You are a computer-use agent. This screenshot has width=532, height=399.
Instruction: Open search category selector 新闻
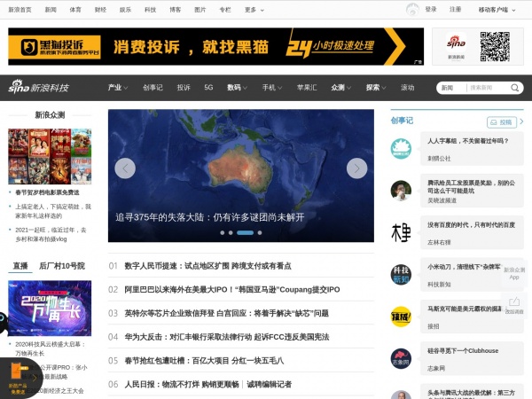click(447, 88)
